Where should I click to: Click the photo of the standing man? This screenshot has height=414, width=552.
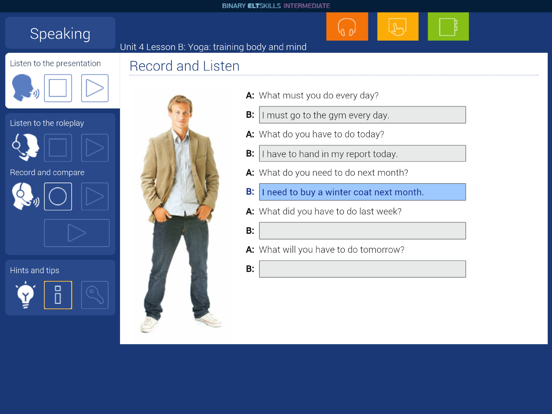(x=180, y=214)
